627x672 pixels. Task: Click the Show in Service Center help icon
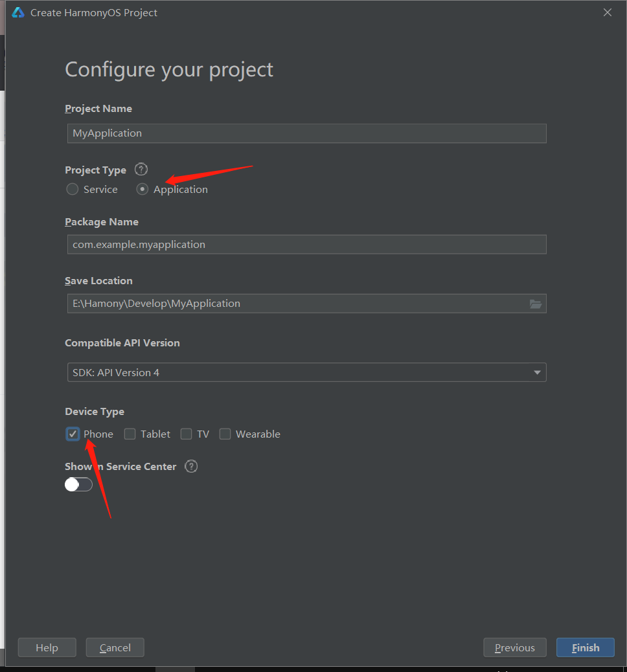[x=191, y=466]
